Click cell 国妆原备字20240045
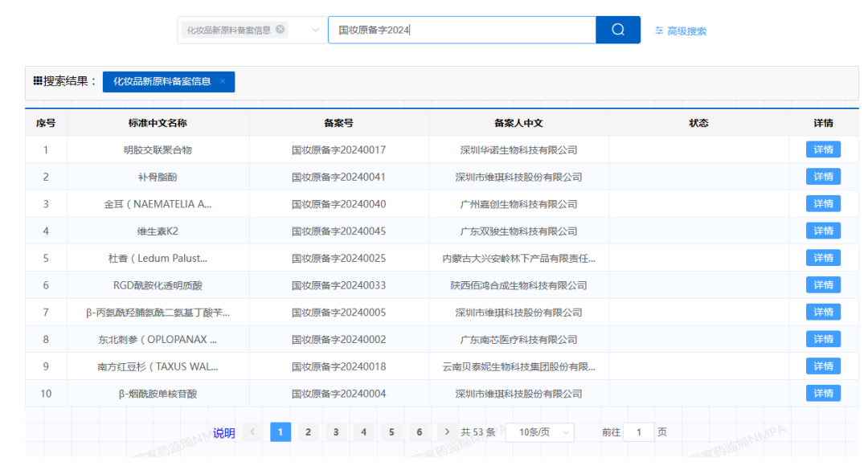The width and height of the screenshot is (868, 466). [x=339, y=231]
